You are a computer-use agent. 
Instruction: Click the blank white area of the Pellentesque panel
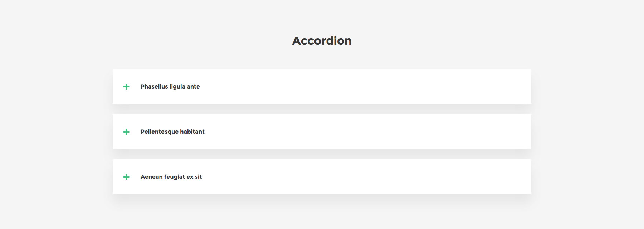pos(394,132)
